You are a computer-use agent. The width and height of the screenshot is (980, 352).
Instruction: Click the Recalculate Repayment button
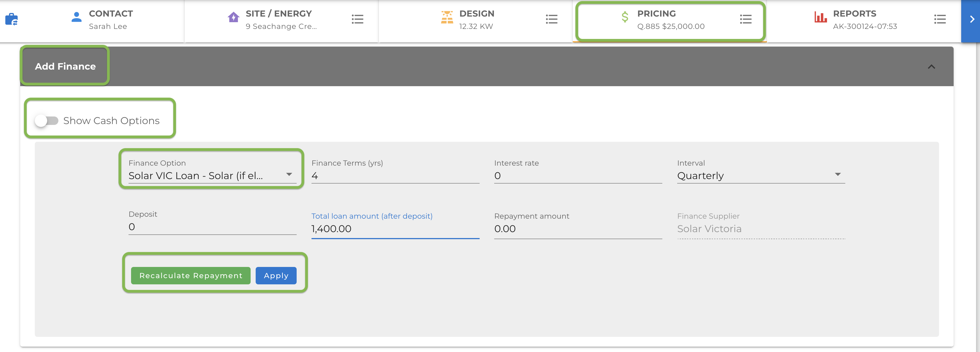(x=191, y=276)
